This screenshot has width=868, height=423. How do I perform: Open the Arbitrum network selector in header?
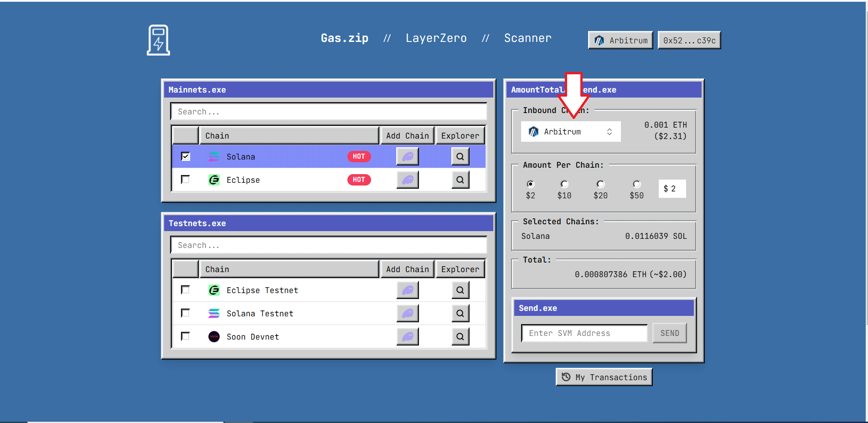(620, 40)
